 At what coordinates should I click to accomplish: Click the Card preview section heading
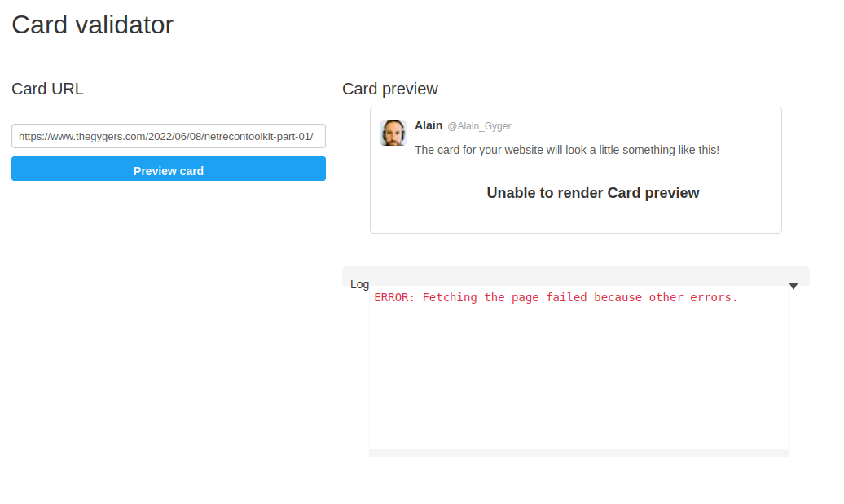(389, 89)
